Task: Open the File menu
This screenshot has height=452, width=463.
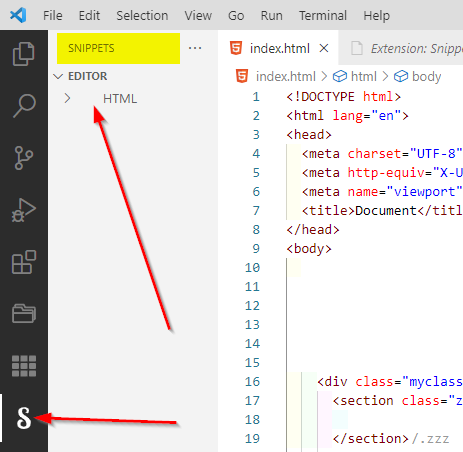Action: pyautogui.click(x=53, y=16)
